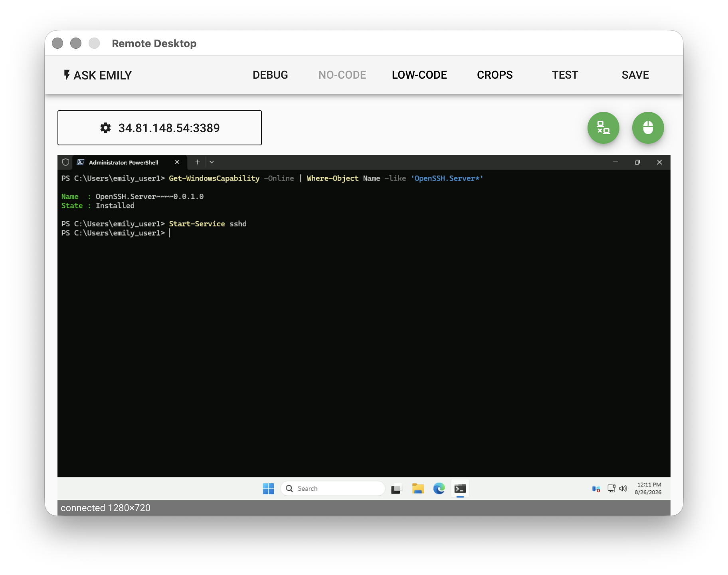728x575 pixels.
Task: Click the 34.81.148.54:3389 address box
Action: 160,128
